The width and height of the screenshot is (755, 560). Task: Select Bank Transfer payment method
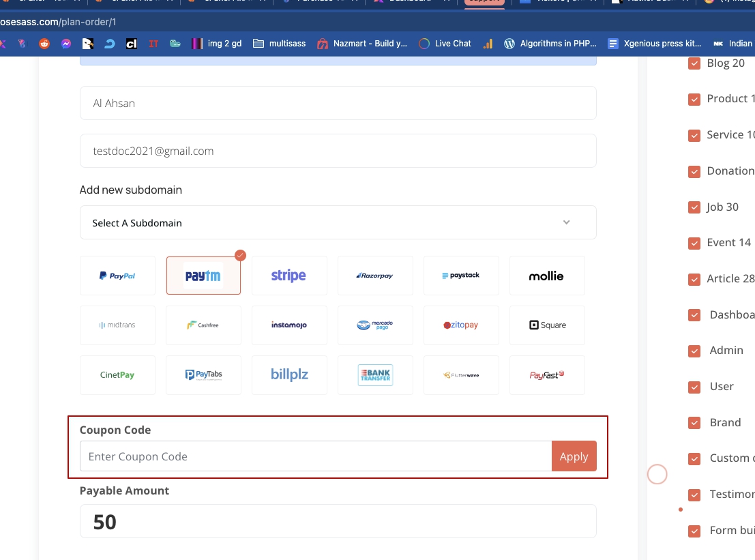375,375
